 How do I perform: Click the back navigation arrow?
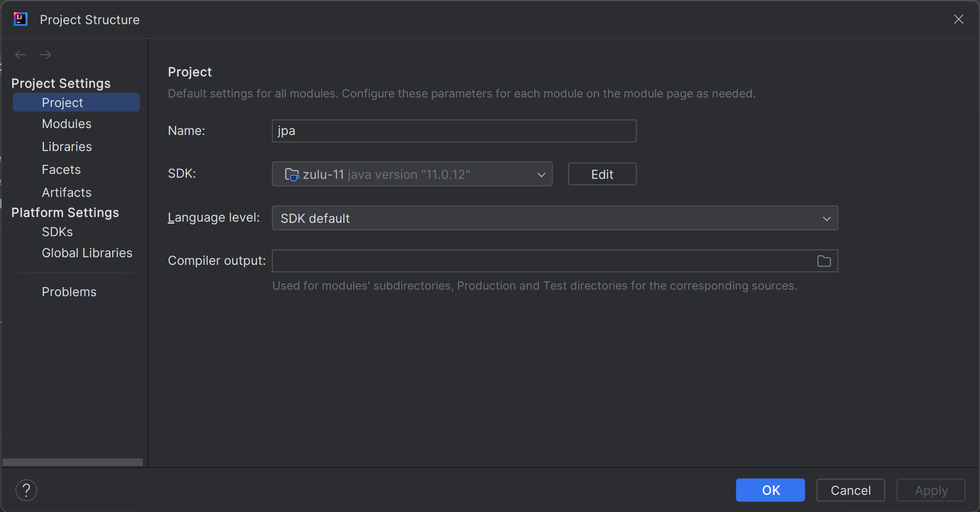[x=20, y=55]
